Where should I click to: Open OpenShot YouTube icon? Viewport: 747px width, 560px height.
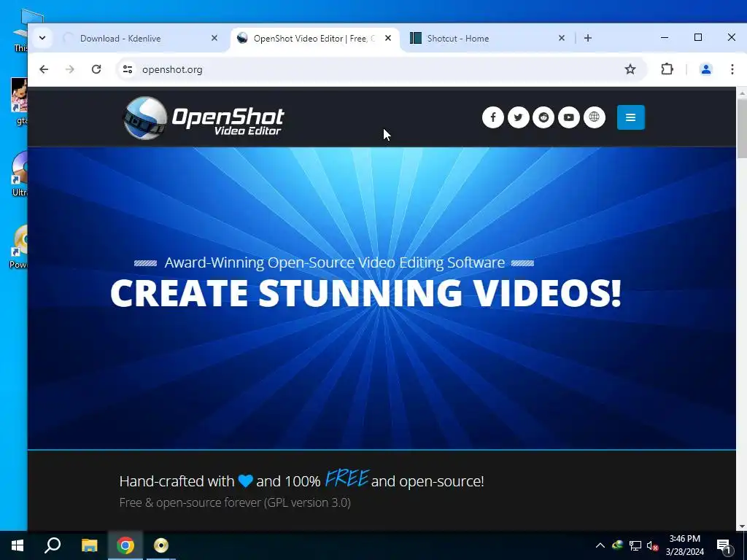pos(569,117)
